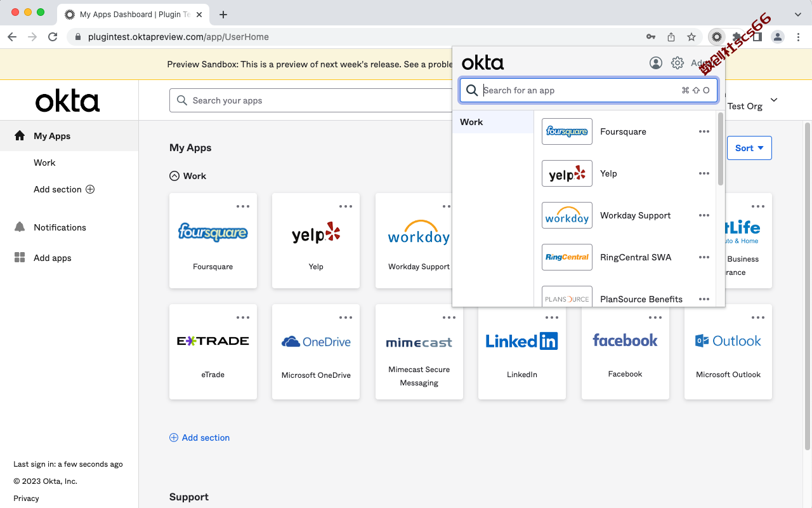
Task: Open Foursquare dashboard tile three-dot menu
Action: pos(243,206)
